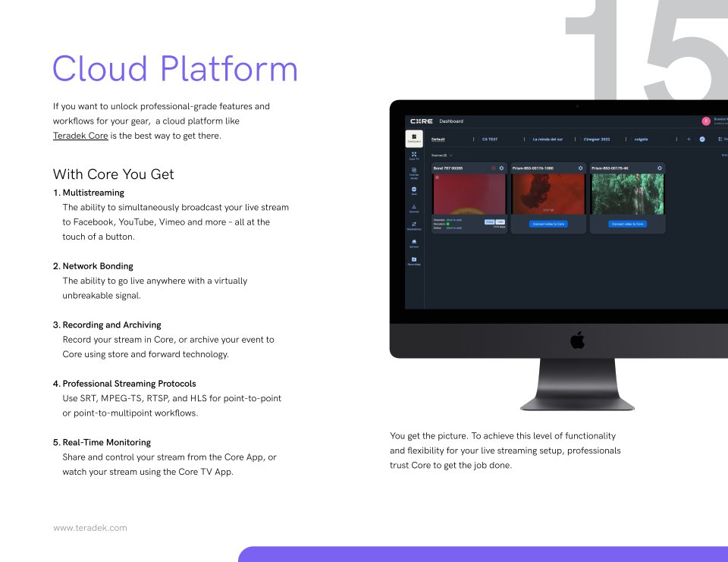Toggle the record button on Bond 757
Image resolution: width=728 pixels, height=562 pixels.
point(493,168)
